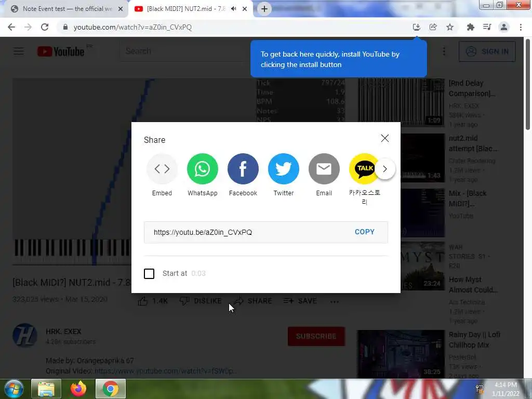Like the video thumbs-up icon
532x399 pixels.
coord(143,301)
